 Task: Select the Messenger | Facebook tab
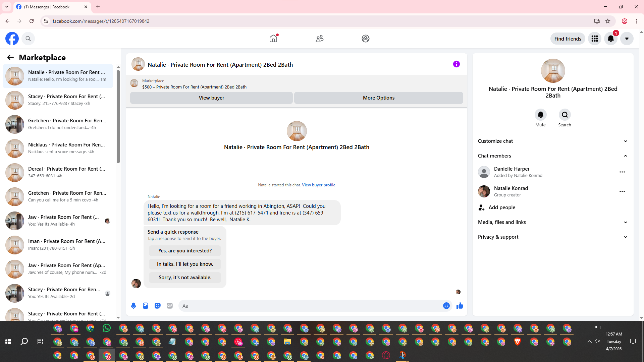[x=52, y=7]
